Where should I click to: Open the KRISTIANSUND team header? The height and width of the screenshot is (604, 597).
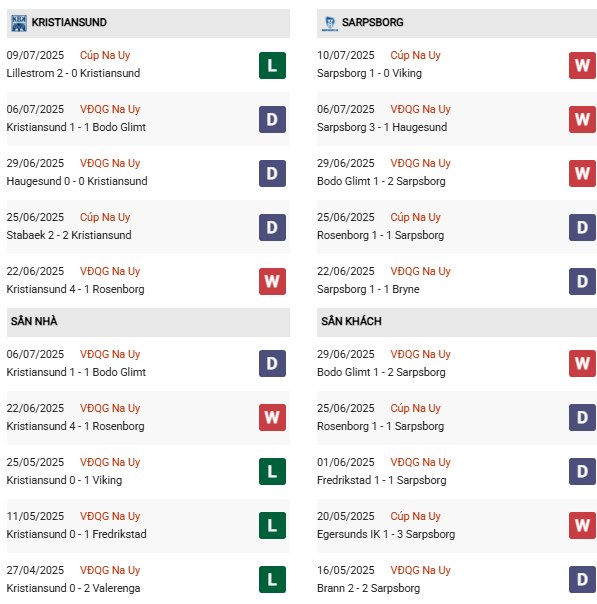pos(148,23)
